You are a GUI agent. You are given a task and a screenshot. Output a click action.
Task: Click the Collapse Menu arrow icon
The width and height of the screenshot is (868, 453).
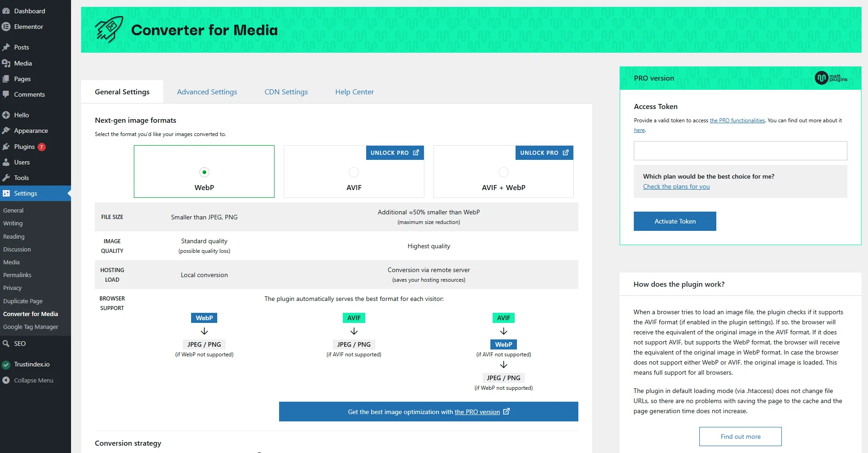tap(6, 380)
